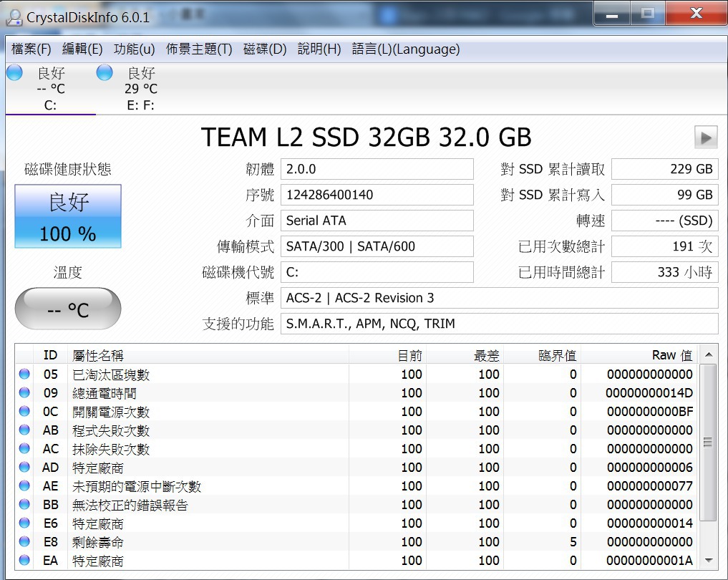
Task: Click the status dot for attribute AE
Action: pos(24,485)
